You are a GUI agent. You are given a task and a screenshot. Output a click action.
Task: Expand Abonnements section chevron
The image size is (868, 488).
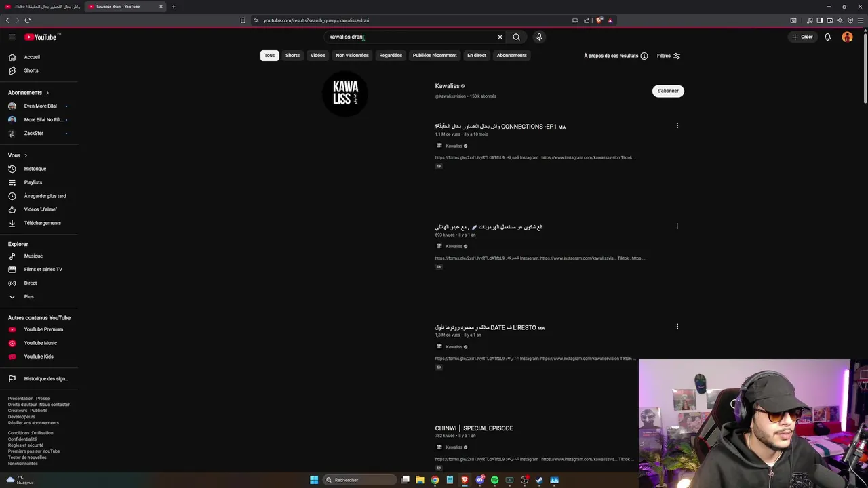pyautogui.click(x=47, y=93)
